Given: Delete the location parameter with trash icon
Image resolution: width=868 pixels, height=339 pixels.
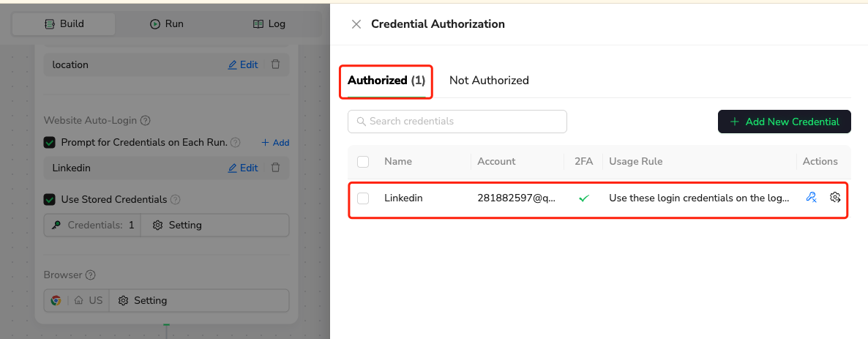Looking at the screenshot, I should pos(275,64).
